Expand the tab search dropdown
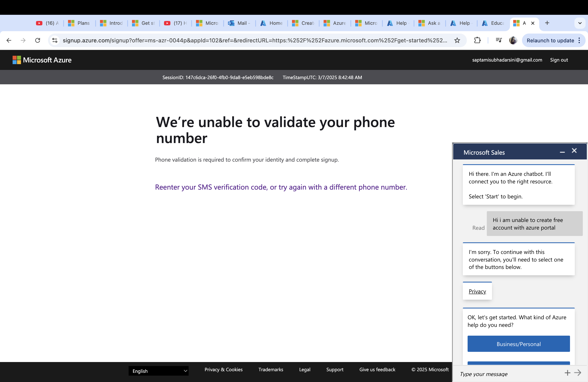The width and height of the screenshot is (588, 382). [x=580, y=23]
